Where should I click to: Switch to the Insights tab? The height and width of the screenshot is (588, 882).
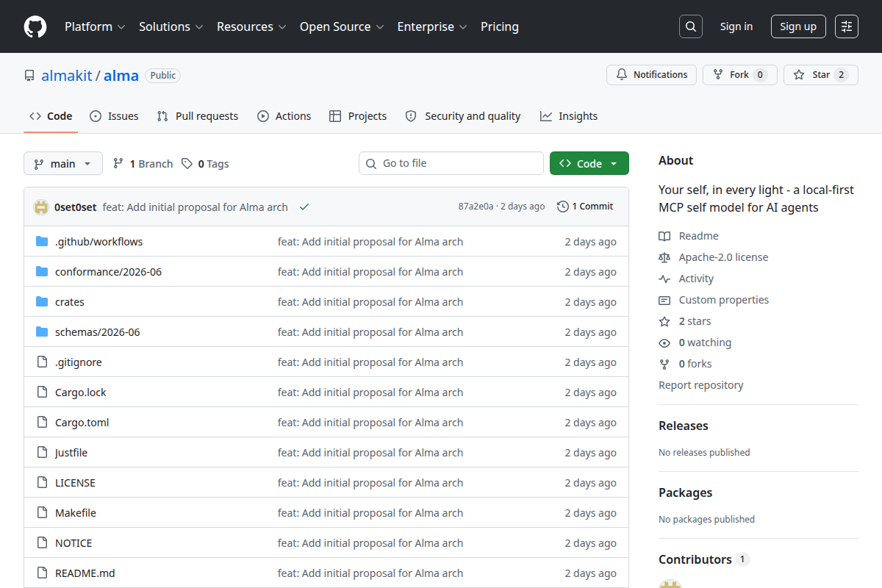coord(569,116)
